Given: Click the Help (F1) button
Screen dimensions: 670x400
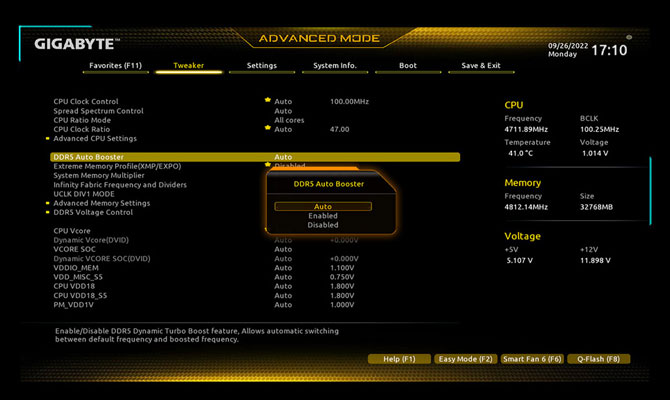Looking at the screenshot, I should 399,359.
